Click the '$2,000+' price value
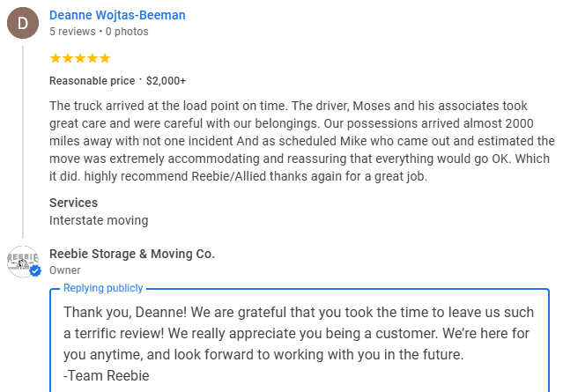This screenshot has height=392, width=563. [166, 81]
